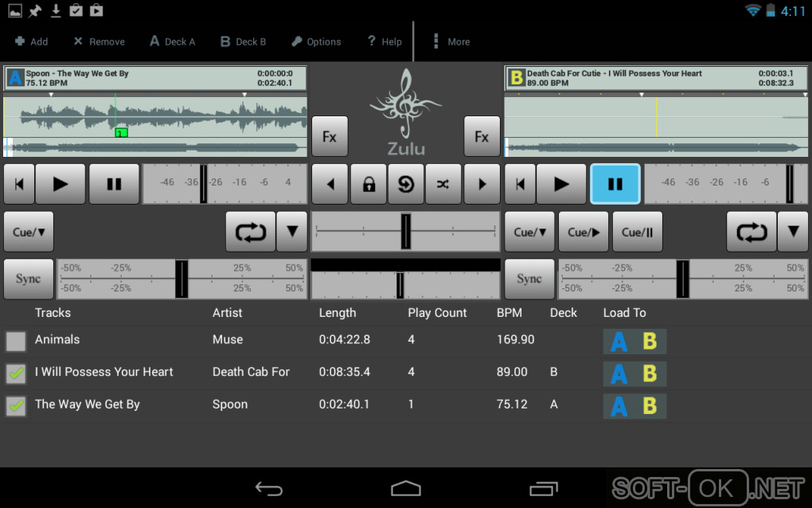The image size is (812, 508).
Task: Load The Way We Get By to B
Action: coord(650,407)
